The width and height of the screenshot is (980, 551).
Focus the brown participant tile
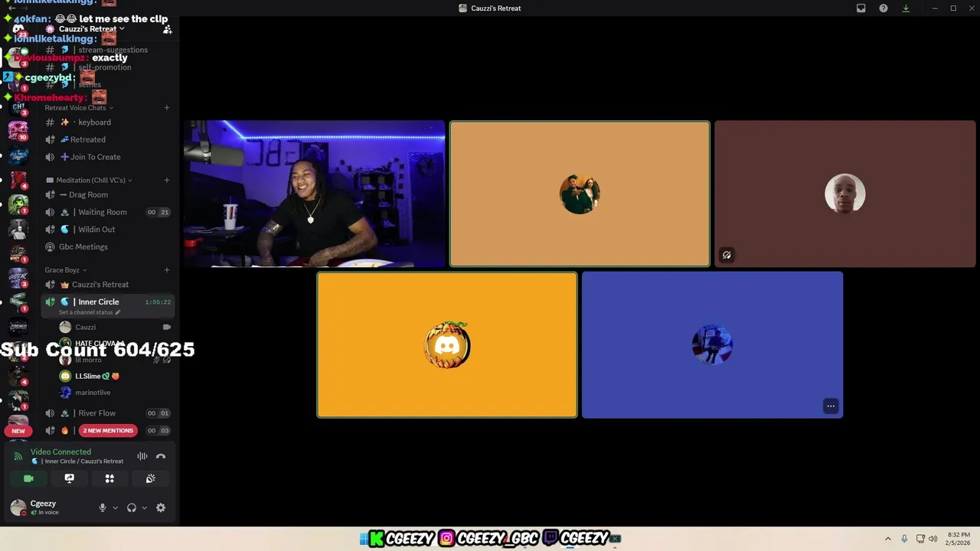pos(845,194)
